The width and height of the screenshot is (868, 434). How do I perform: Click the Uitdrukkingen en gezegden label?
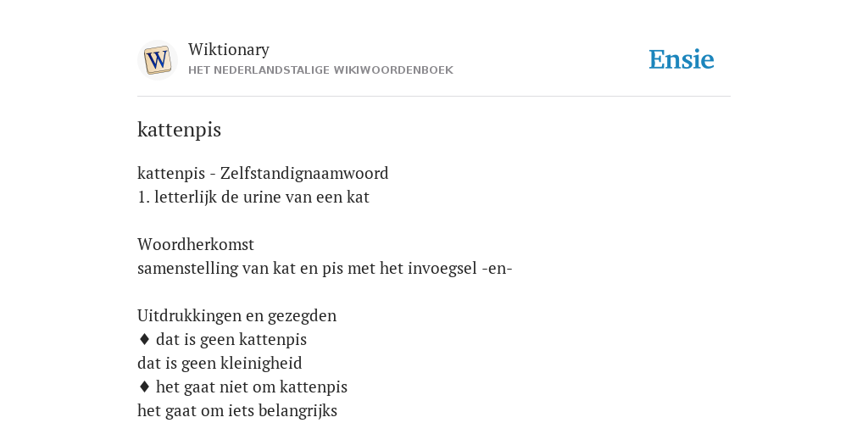(x=237, y=315)
